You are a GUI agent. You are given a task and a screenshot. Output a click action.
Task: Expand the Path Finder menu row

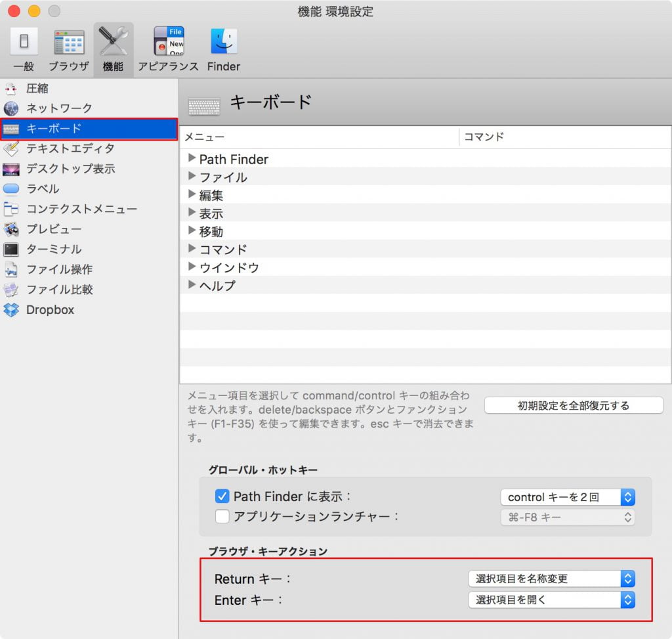pos(192,158)
